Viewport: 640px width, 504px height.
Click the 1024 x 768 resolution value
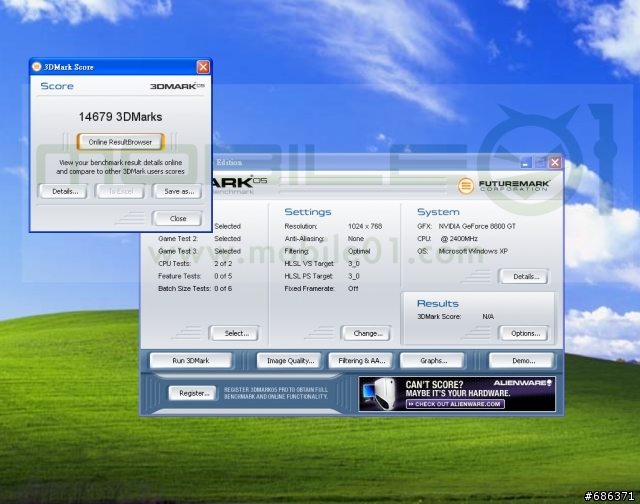(365, 226)
